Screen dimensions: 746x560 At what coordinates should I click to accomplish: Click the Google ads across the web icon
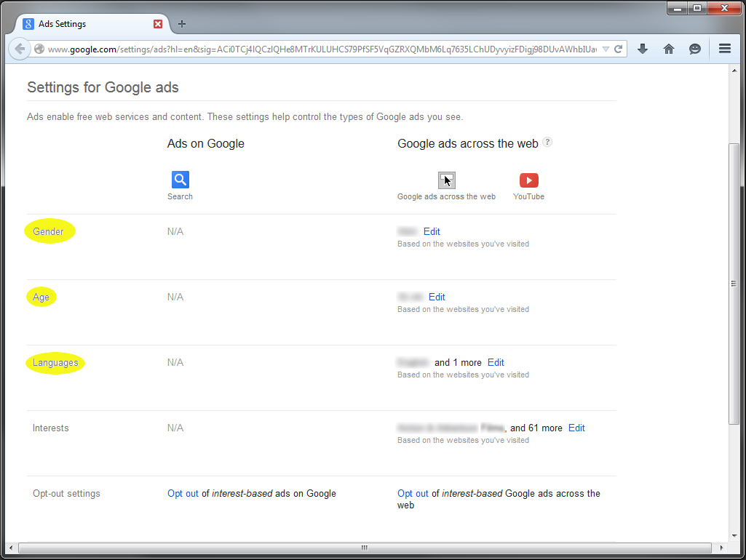tap(446, 180)
